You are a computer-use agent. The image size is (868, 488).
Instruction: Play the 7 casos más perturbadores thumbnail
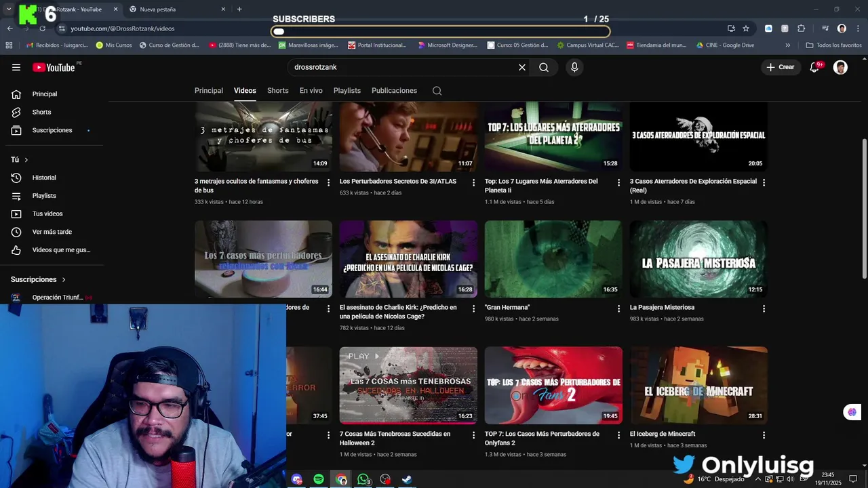tap(263, 259)
